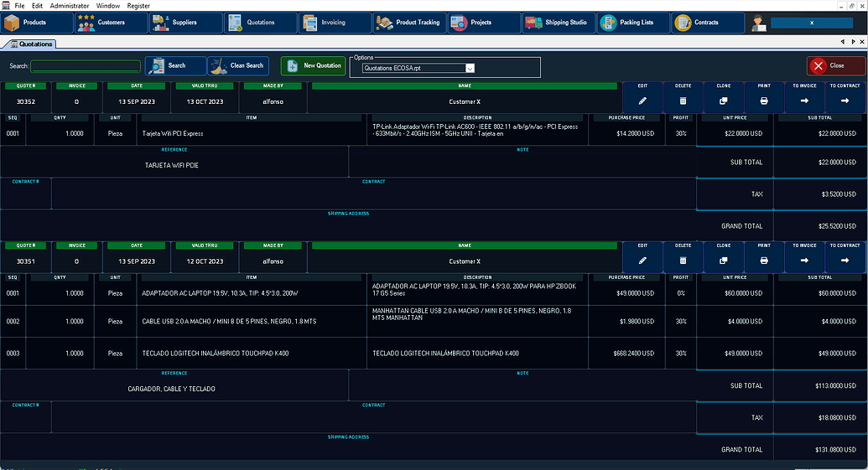Delete quote 30352 using its trash icon
The image size is (868, 470).
[x=683, y=101]
